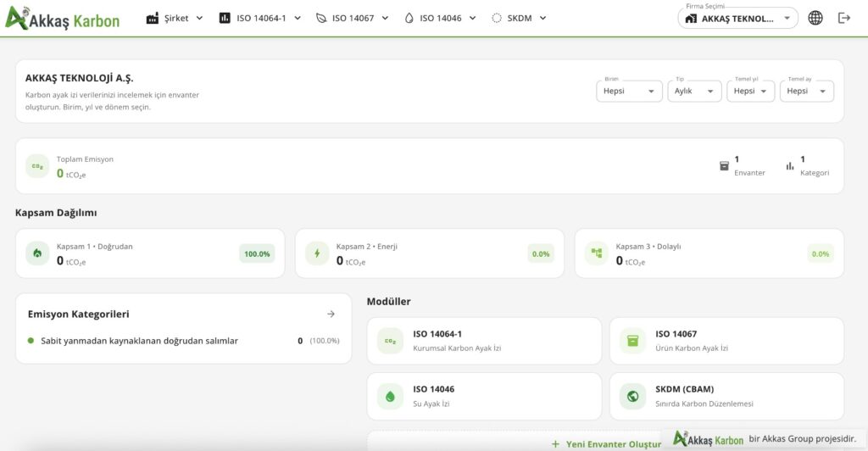This screenshot has height=451, width=868.
Task: Open the SKDM navigation menu
Action: [520, 19]
